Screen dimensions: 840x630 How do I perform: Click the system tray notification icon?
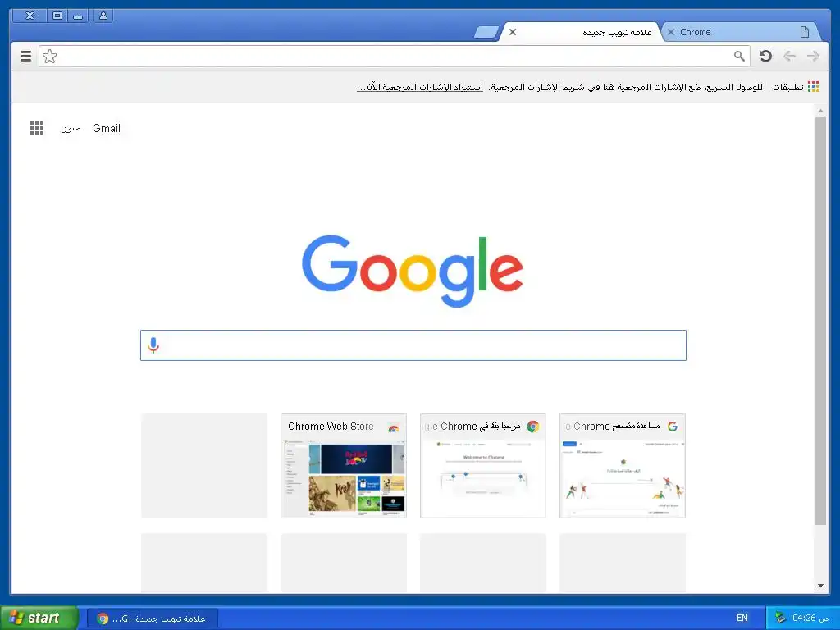pos(780,618)
